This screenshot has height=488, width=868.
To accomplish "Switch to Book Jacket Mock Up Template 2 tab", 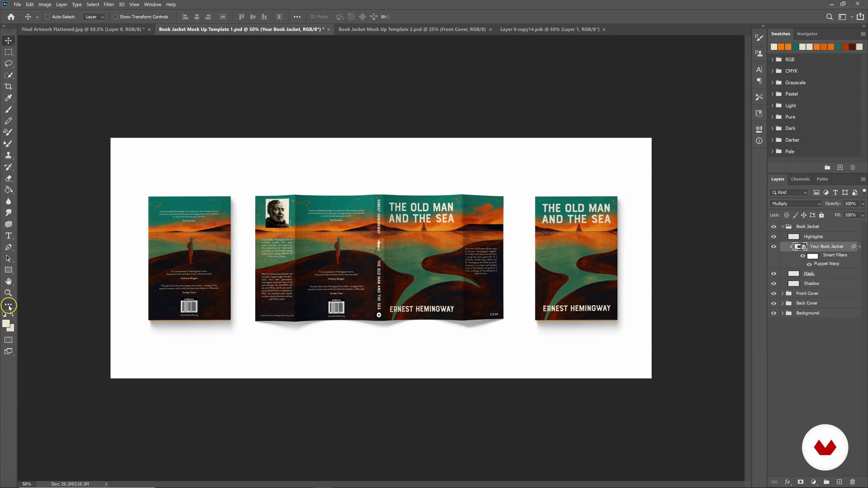I will pyautogui.click(x=412, y=29).
